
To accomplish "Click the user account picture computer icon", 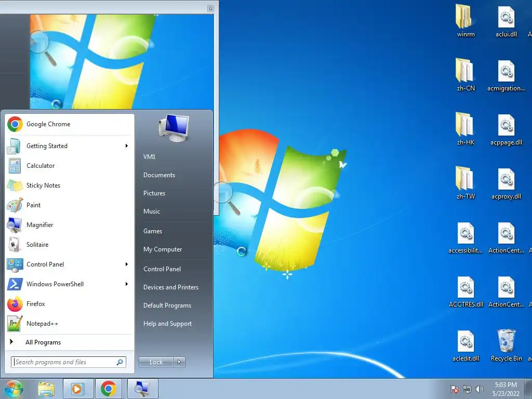I will pyautogui.click(x=174, y=128).
